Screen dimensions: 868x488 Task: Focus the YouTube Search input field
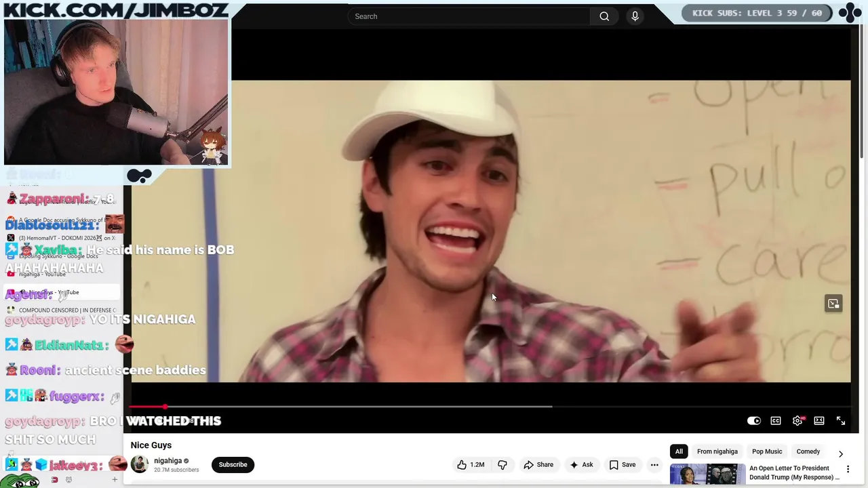(469, 16)
